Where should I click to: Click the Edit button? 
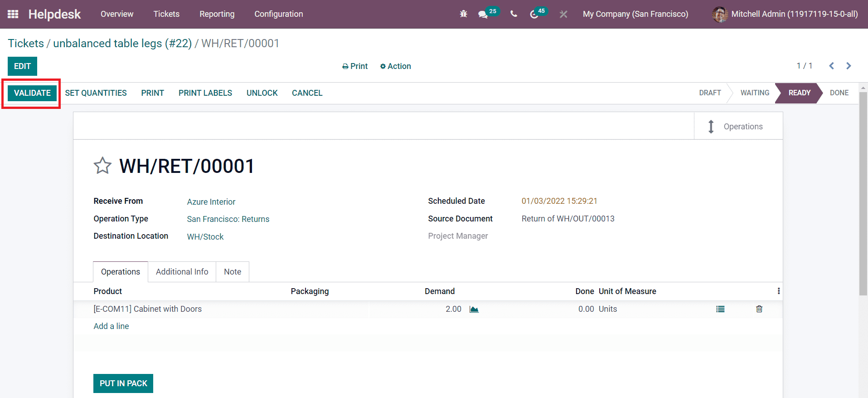(22, 66)
